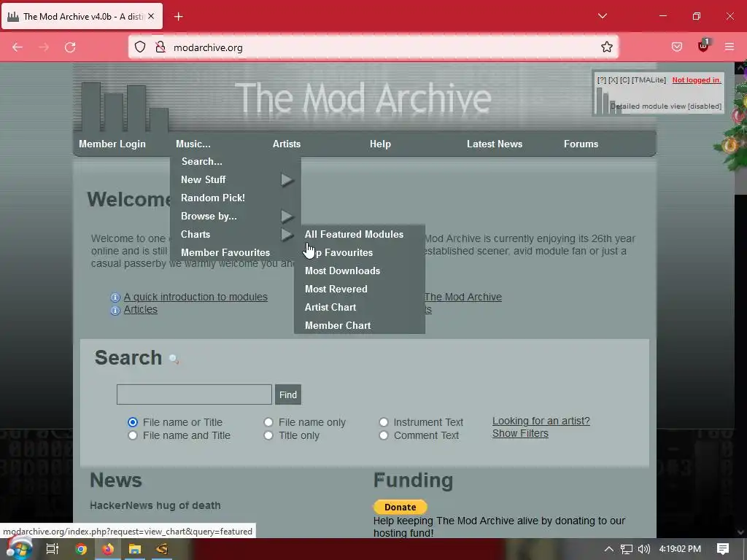747x560 pixels.
Task: Expand the New Stuff submenu arrow
Action: 287,180
